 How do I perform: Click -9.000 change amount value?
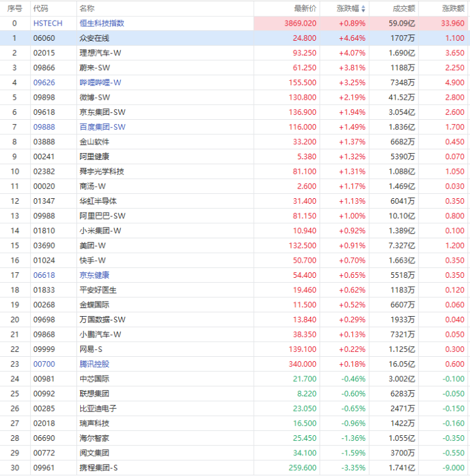453,468
